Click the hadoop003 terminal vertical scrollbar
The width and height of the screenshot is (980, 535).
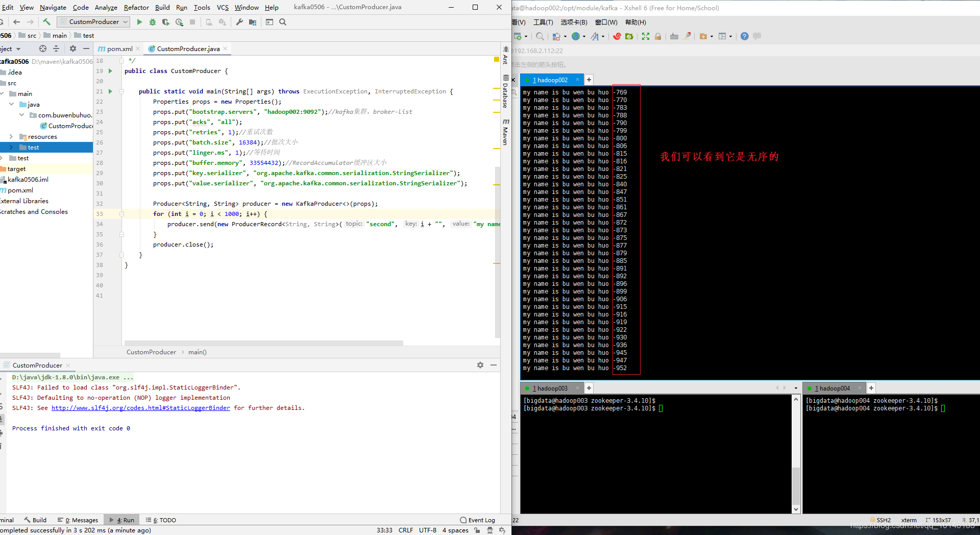(x=796, y=485)
